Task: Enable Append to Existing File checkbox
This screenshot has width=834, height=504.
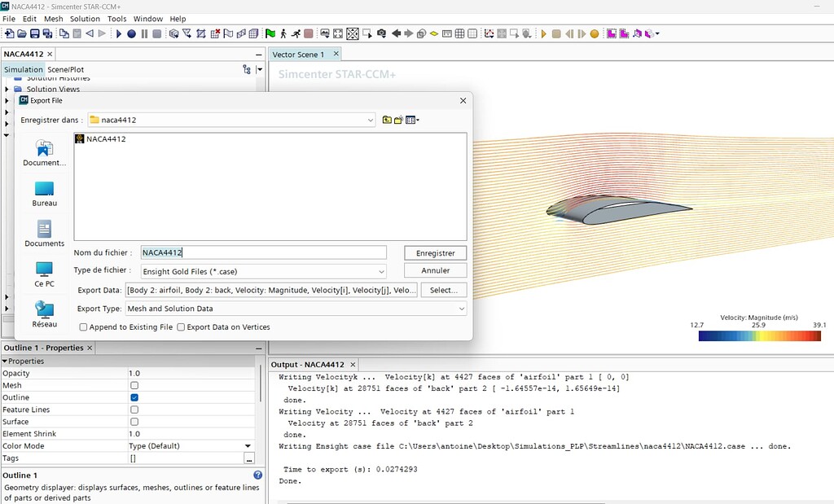Action: click(84, 327)
